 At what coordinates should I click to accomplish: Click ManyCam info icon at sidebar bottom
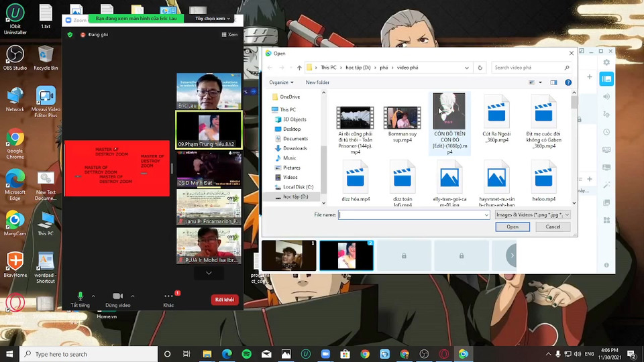click(606, 265)
